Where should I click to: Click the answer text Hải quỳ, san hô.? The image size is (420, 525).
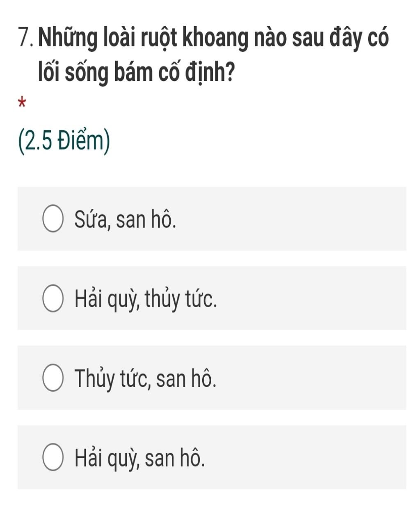[x=139, y=459]
